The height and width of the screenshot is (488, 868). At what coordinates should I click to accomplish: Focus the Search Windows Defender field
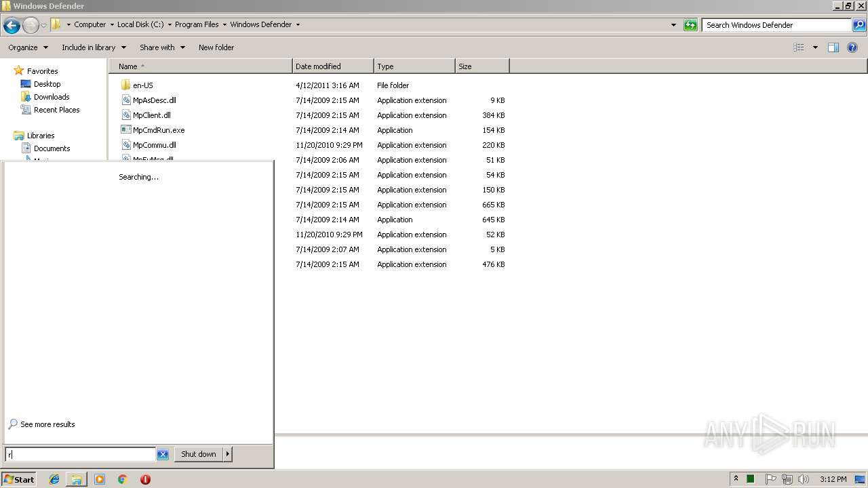[777, 25]
